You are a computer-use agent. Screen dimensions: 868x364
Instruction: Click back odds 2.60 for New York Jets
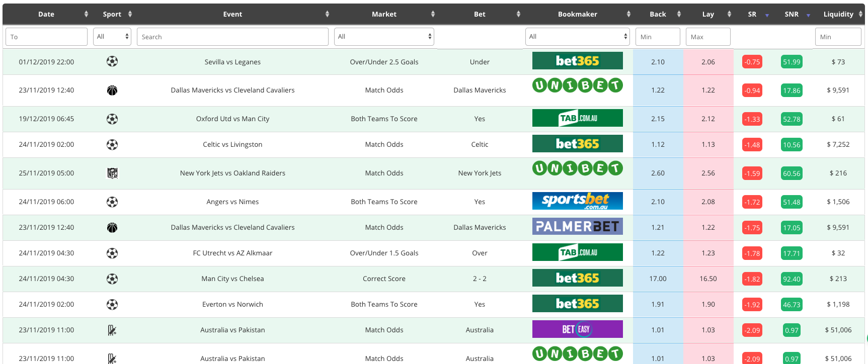click(x=658, y=173)
